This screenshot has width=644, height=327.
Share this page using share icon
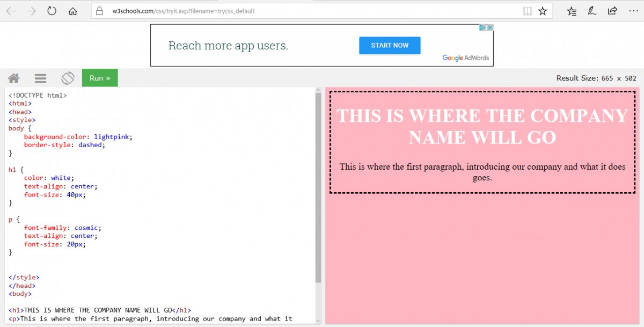pos(612,11)
